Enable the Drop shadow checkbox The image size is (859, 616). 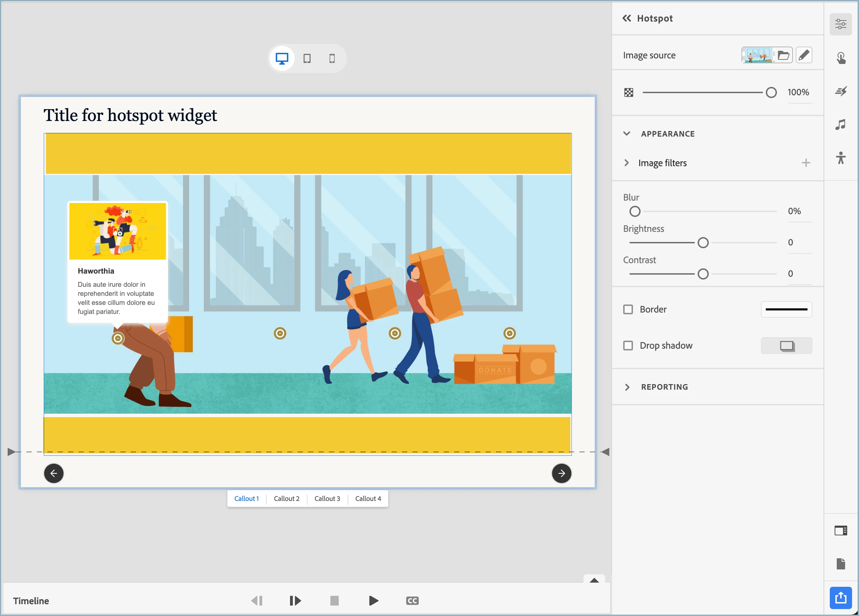click(628, 346)
